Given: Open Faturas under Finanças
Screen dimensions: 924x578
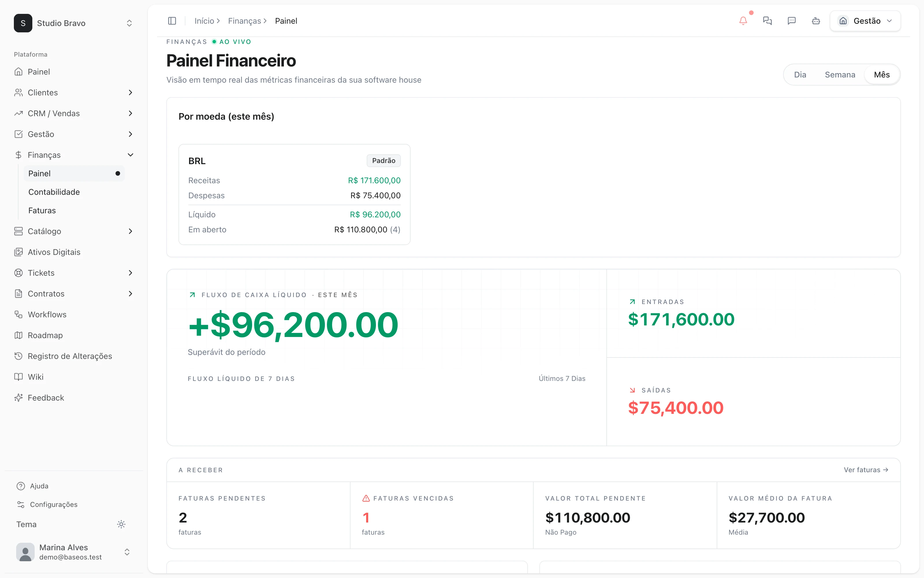Looking at the screenshot, I should (74, 210).
